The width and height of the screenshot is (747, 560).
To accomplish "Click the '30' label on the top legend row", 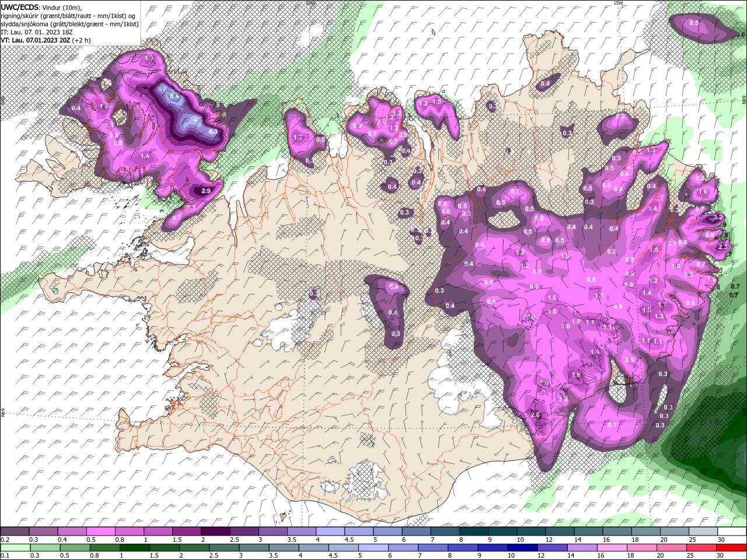I will point(721,540).
